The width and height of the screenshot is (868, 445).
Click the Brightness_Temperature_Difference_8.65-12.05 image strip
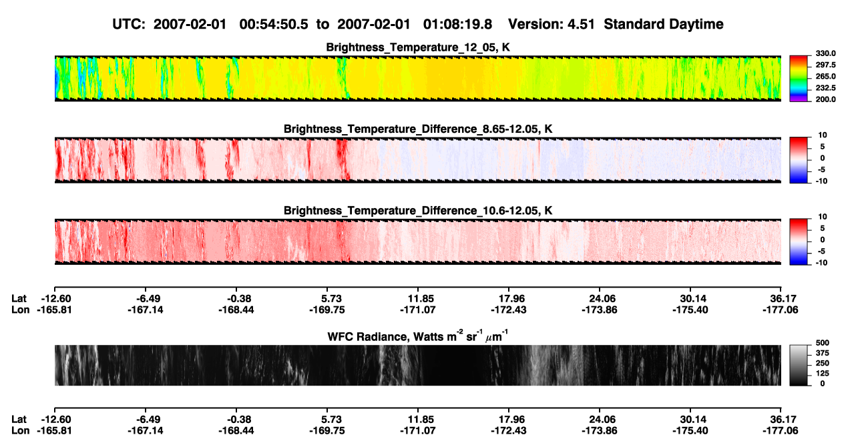click(417, 160)
